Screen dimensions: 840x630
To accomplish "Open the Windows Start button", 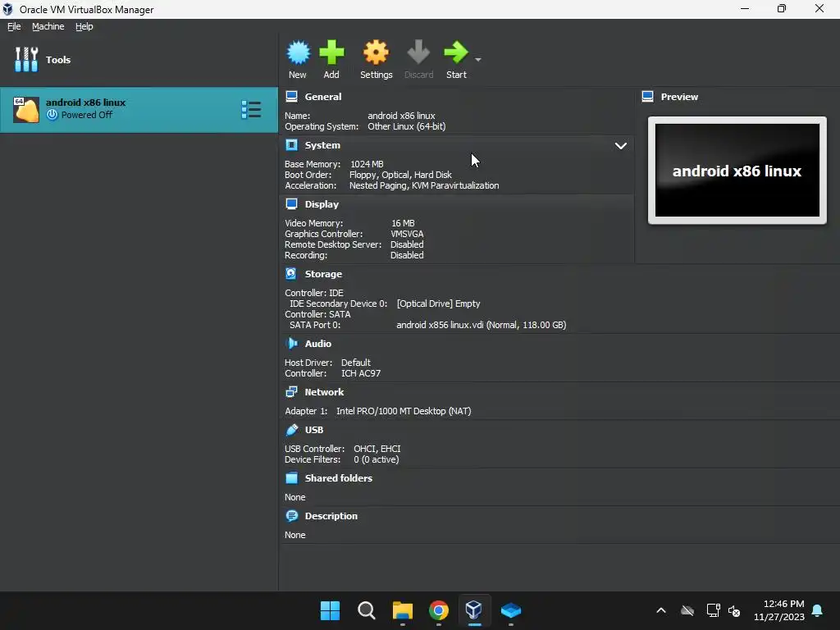I will pos(330,610).
